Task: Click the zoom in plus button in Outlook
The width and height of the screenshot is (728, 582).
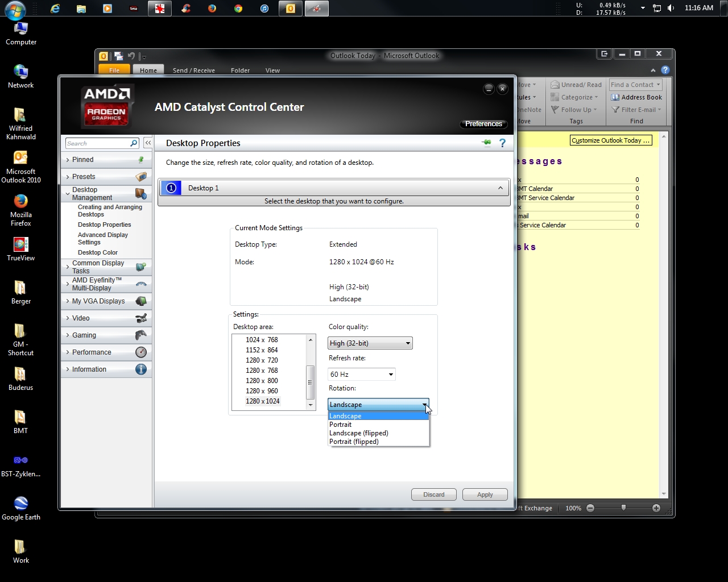Action: pos(656,508)
